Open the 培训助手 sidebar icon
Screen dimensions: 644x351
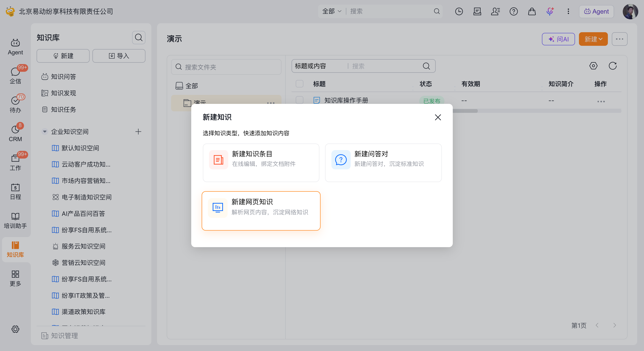click(15, 220)
